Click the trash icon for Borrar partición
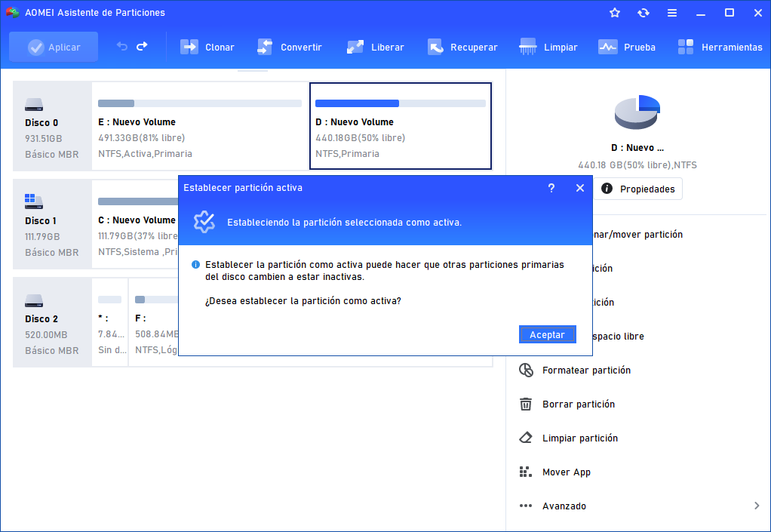 526,404
